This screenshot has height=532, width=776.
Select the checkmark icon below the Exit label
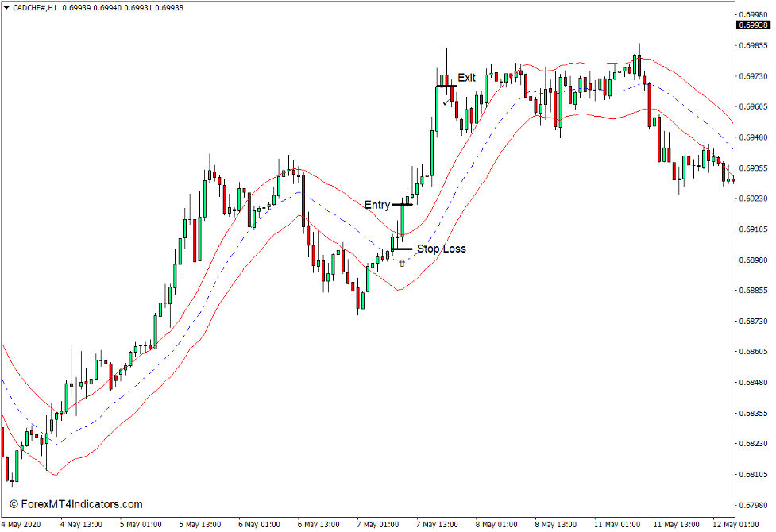point(446,102)
